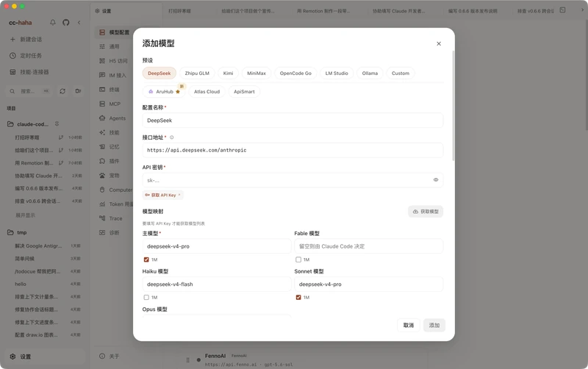Select the Kimi preset
This screenshot has width=588, height=369.
click(228, 73)
